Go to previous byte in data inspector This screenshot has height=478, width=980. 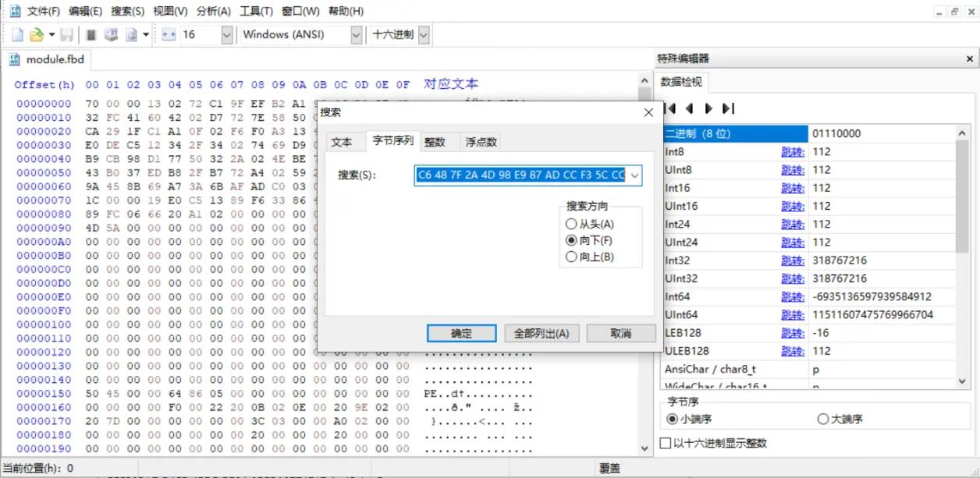click(689, 108)
